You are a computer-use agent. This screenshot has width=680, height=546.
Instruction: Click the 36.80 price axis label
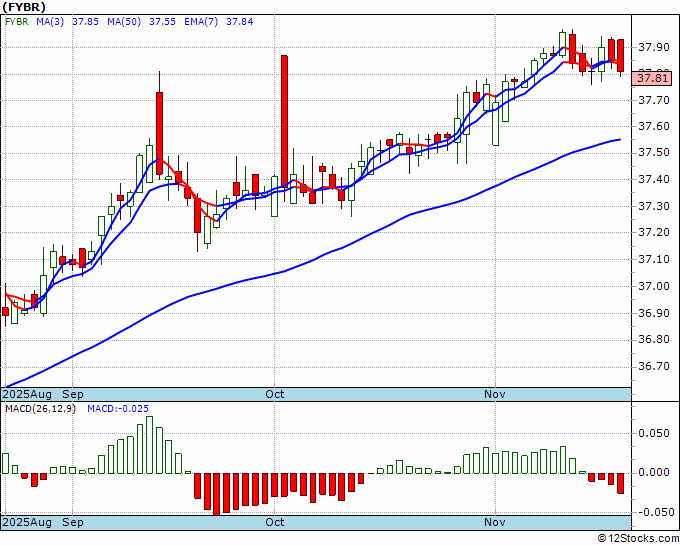coord(652,340)
